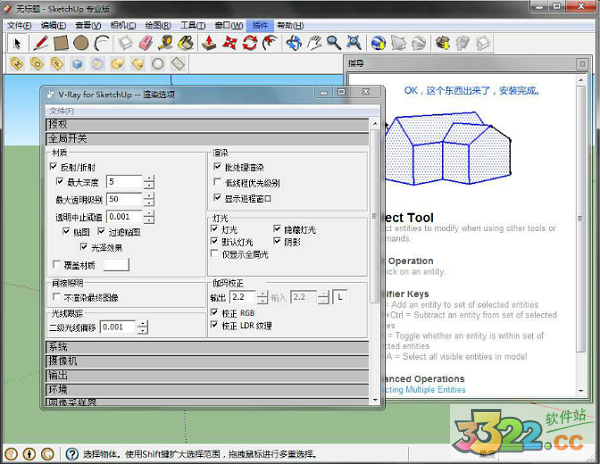
Task: Toggle 最大深度 checkbox
Action: pos(60,181)
